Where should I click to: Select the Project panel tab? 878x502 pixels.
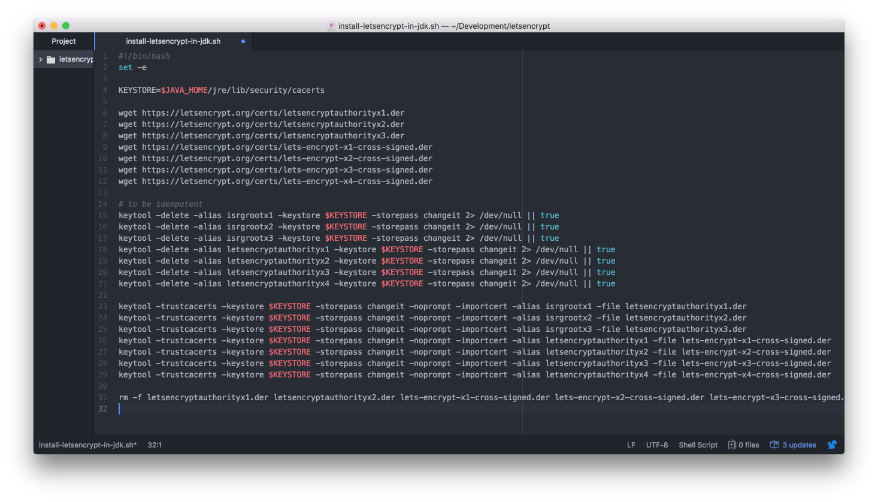64,41
